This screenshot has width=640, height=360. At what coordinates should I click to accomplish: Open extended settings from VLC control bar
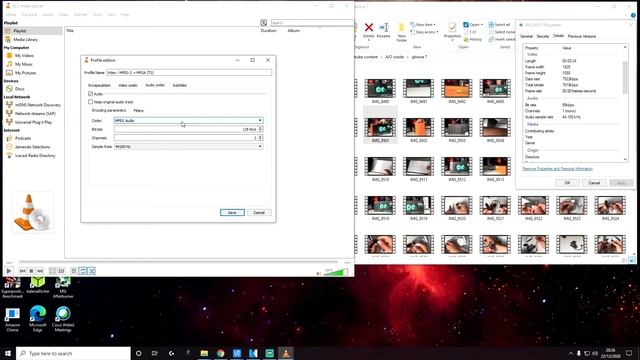61,271
